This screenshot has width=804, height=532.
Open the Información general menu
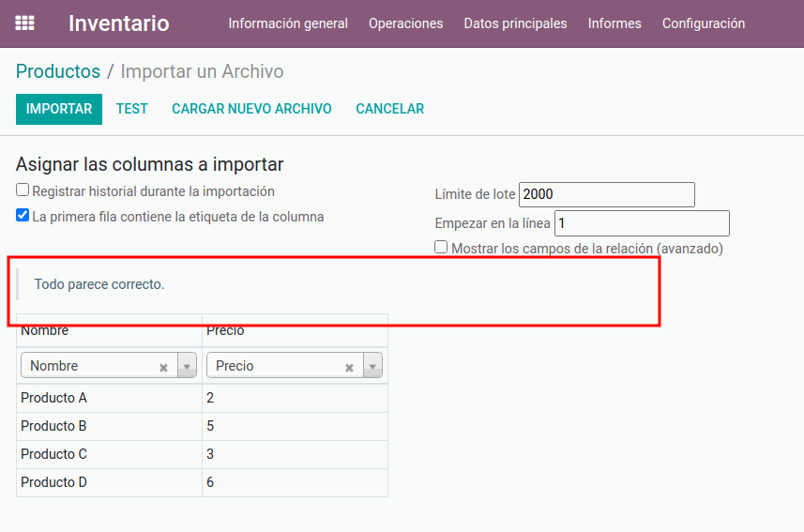click(x=288, y=23)
